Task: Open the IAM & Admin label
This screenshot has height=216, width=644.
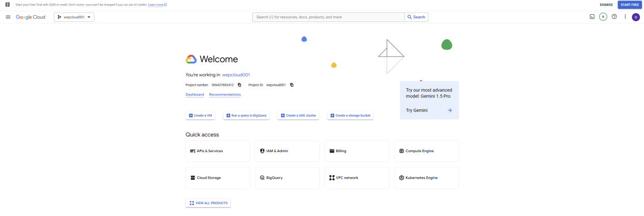Action: [x=277, y=151]
